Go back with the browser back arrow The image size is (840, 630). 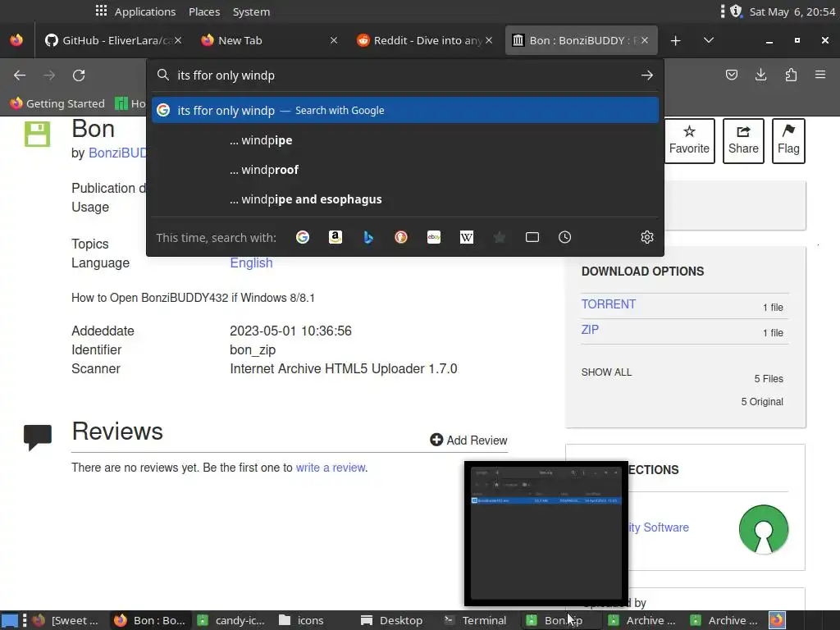pyautogui.click(x=20, y=75)
